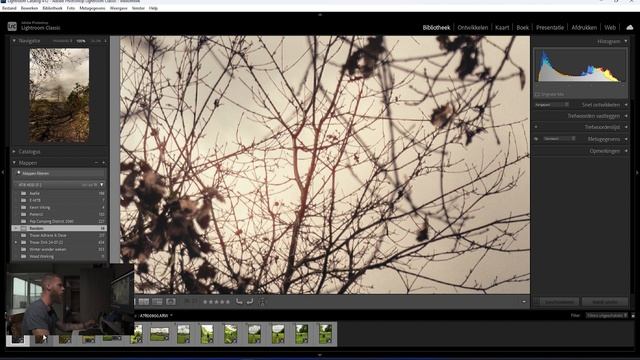Open the preset dropdown beside Snel ontwikkelen

[552, 105]
